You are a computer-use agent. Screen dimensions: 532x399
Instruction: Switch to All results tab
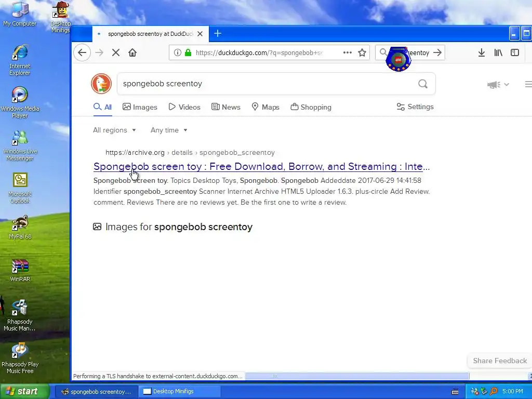click(x=102, y=107)
